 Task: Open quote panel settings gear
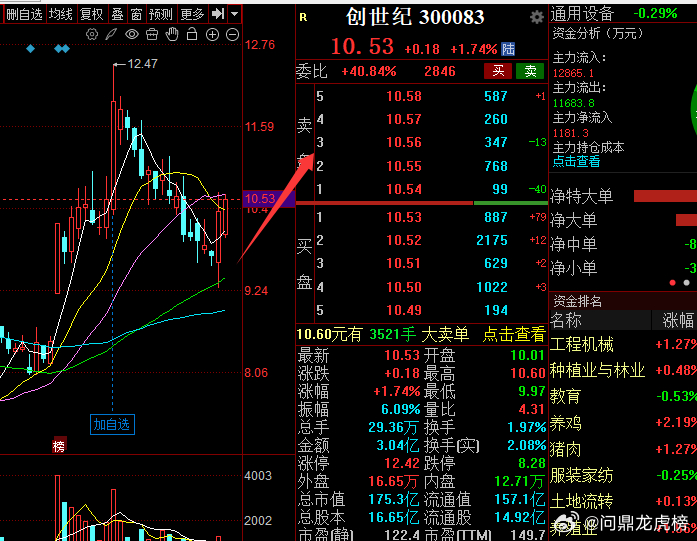coord(537,17)
